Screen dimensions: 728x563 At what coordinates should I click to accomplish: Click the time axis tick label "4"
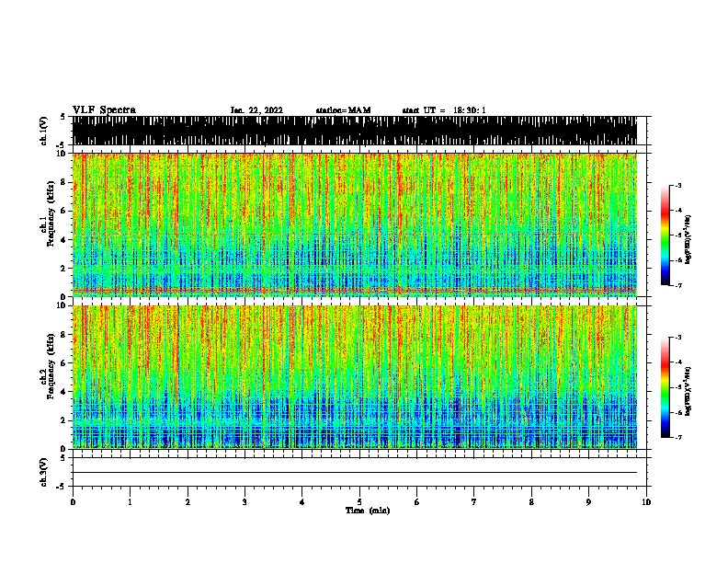[x=302, y=502]
